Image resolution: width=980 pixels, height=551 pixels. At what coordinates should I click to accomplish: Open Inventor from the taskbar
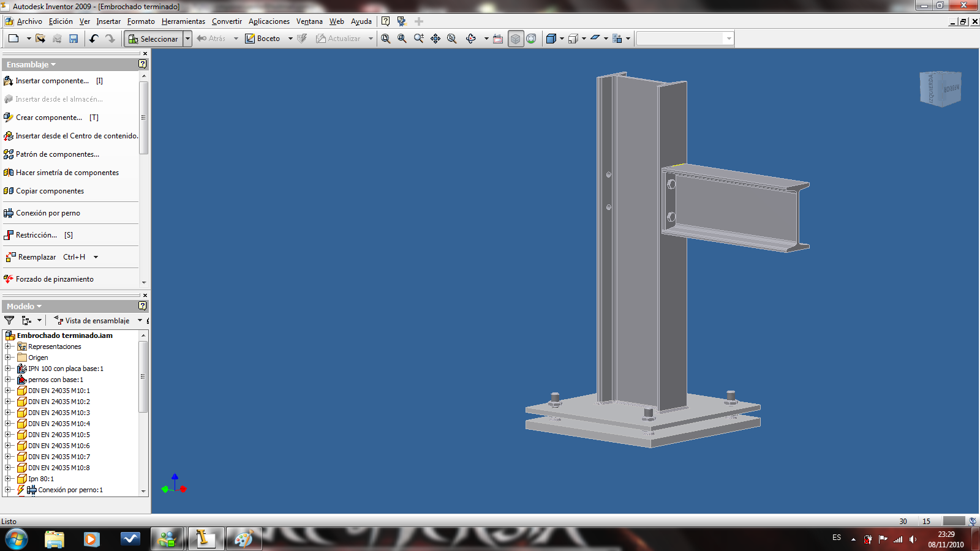pyautogui.click(x=205, y=539)
